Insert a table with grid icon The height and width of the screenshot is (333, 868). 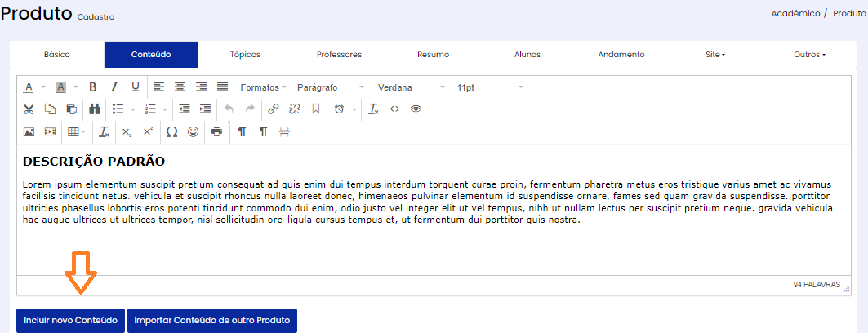[73, 131]
